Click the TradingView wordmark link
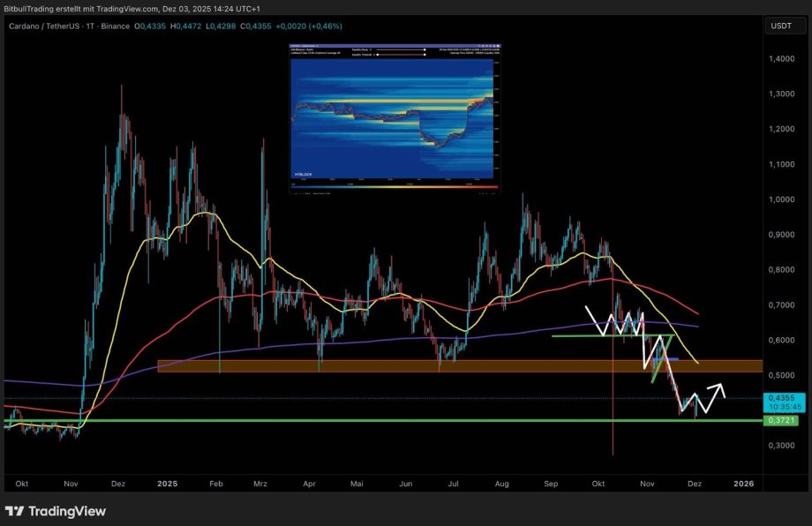The height and width of the screenshot is (526, 812). click(x=66, y=511)
